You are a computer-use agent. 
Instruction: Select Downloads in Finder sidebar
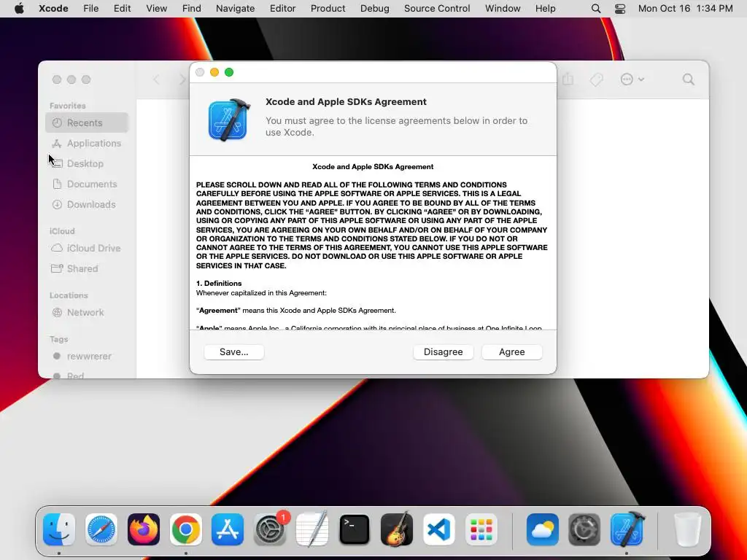tap(88, 205)
